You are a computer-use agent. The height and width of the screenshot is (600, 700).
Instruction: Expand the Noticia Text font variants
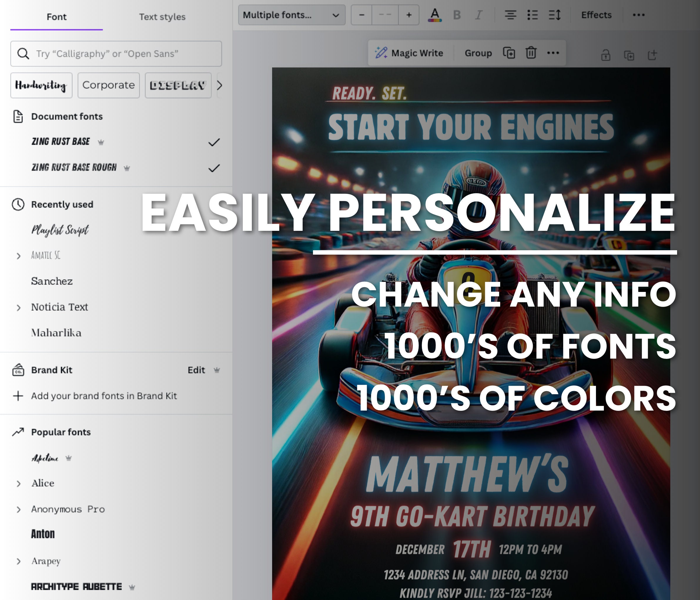19,307
